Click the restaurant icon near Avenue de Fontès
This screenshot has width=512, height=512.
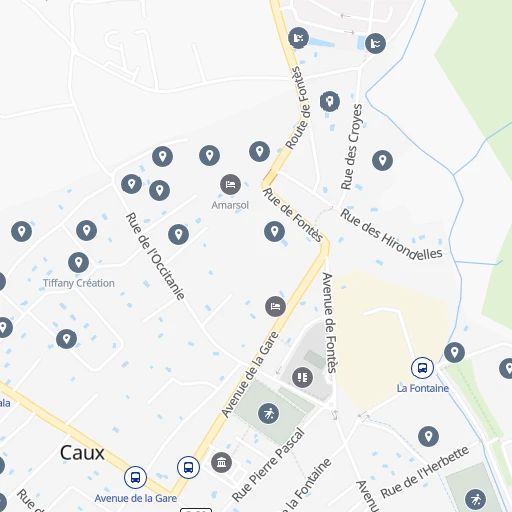(x=302, y=377)
